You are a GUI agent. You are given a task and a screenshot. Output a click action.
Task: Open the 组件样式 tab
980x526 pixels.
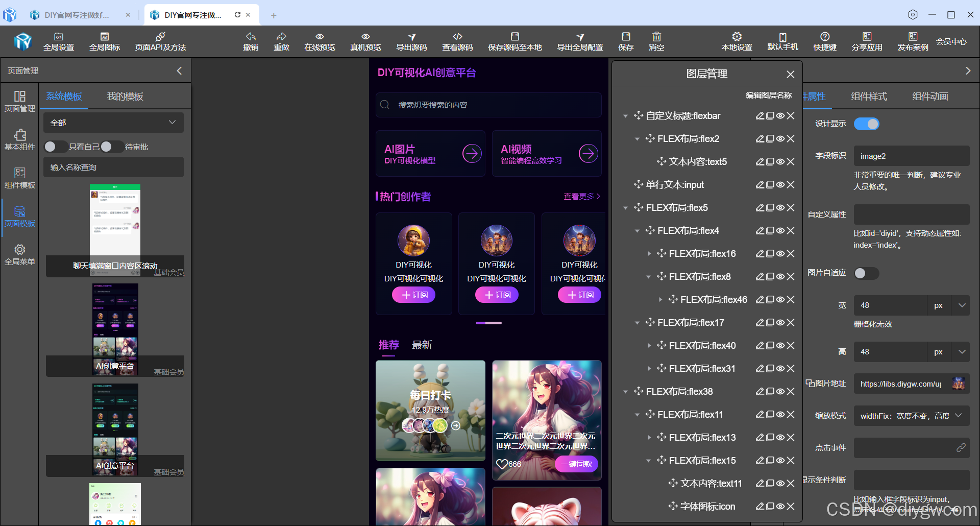868,96
